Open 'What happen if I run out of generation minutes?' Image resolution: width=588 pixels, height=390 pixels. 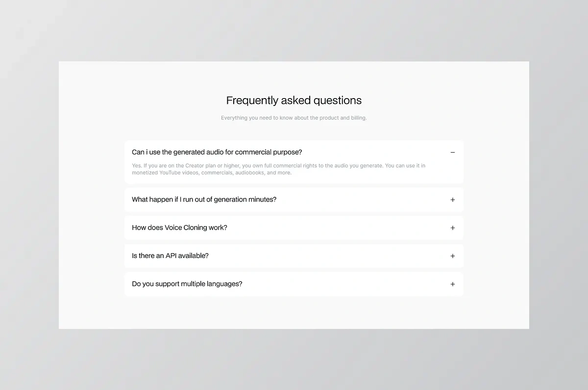tap(204, 200)
